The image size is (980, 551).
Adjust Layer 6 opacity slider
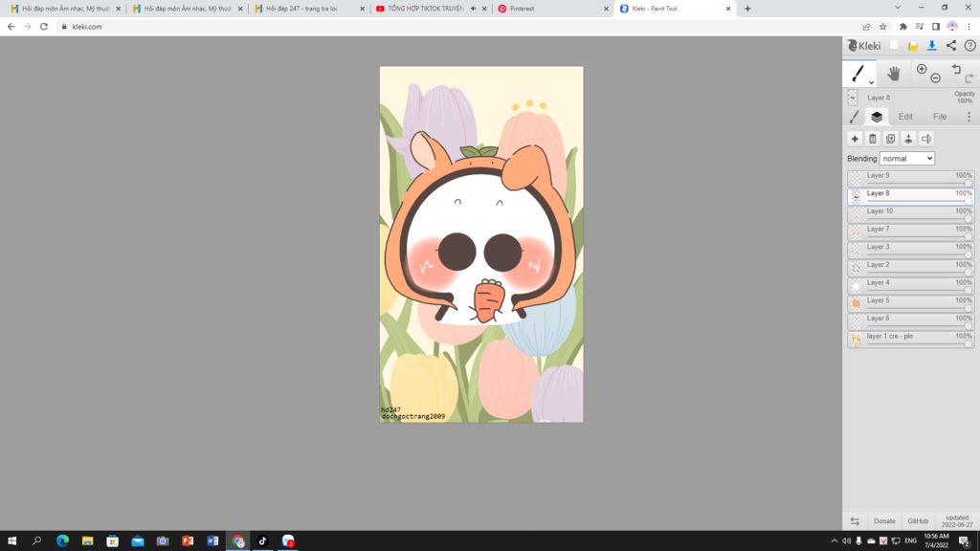click(x=919, y=326)
